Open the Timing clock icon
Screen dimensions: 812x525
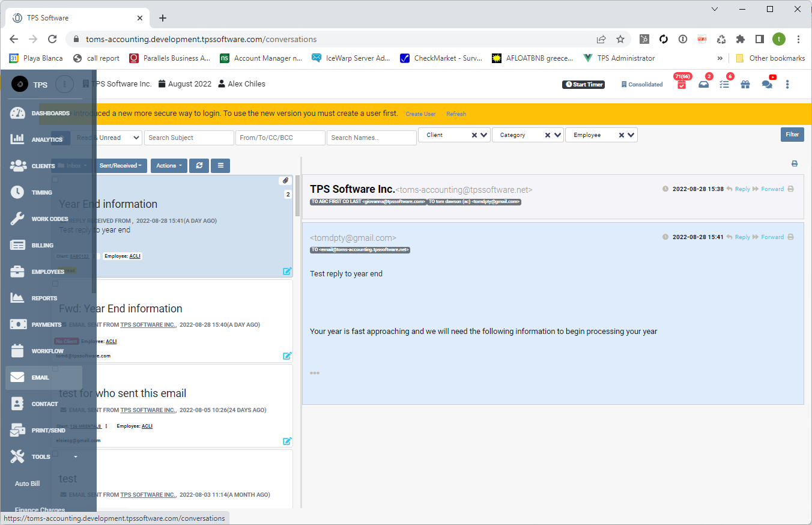17,192
